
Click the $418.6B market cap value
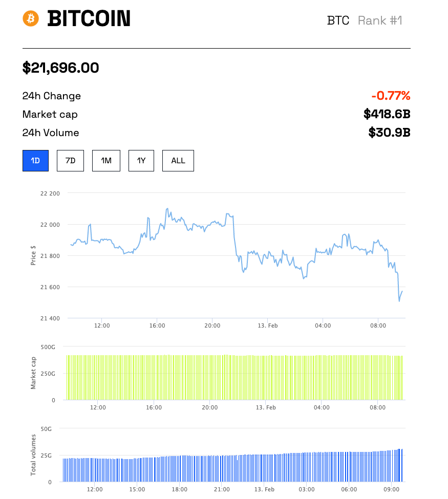pyautogui.click(x=387, y=114)
